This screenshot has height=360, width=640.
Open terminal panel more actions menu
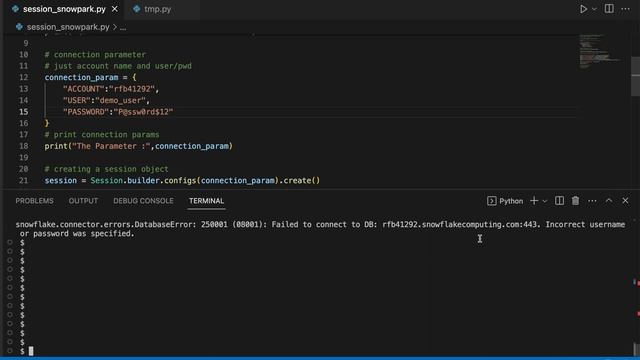coord(592,201)
